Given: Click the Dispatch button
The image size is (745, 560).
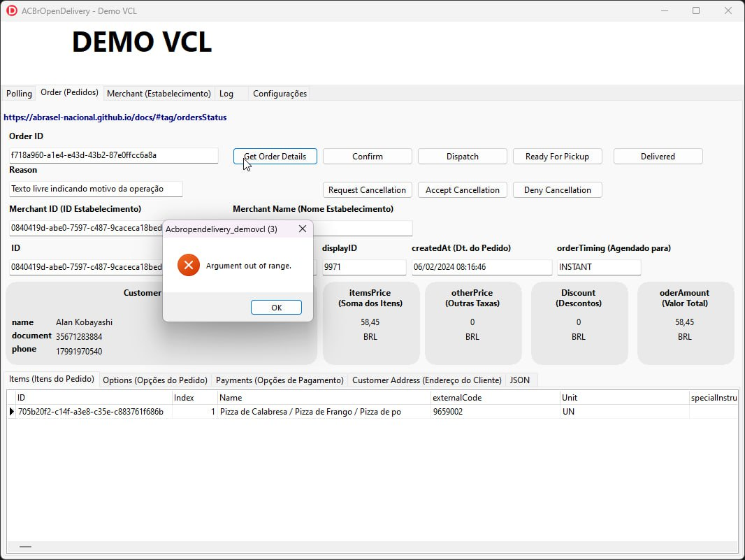Looking at the screenshot, I should [462, 157].
